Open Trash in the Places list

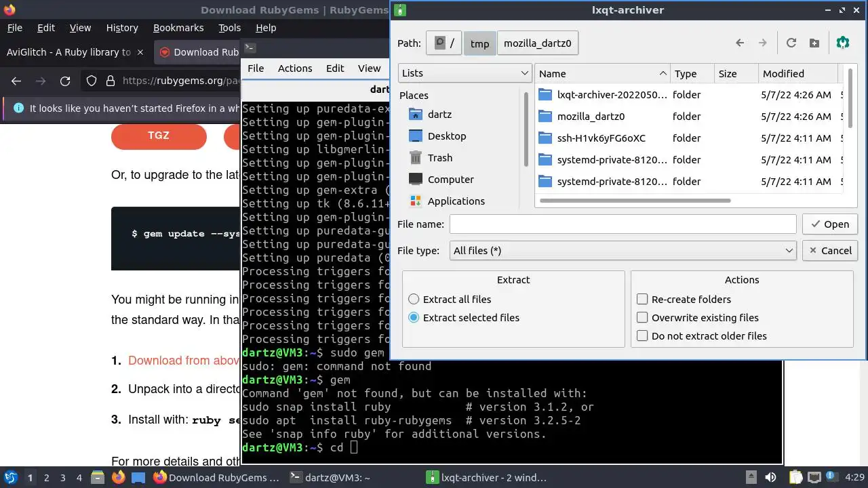tap(431, 158)
